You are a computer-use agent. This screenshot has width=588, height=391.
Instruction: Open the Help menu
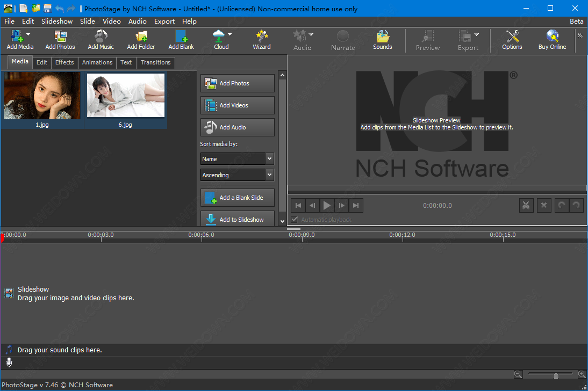[189, 21]
